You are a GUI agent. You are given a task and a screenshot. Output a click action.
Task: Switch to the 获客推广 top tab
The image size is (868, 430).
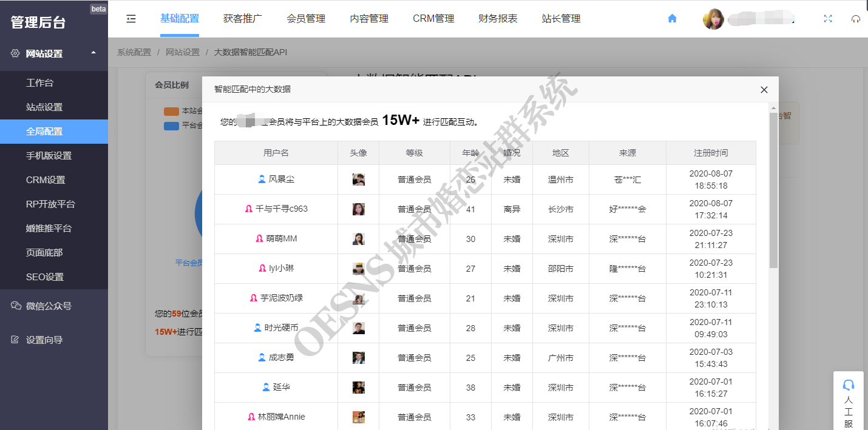243,19
